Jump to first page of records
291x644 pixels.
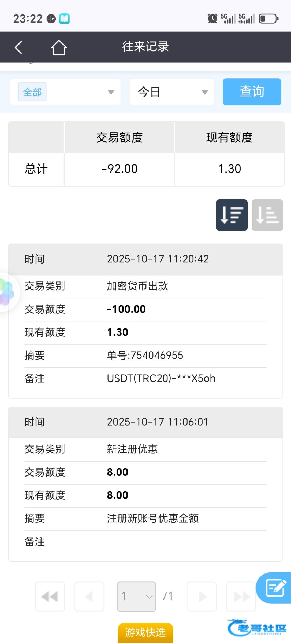[50, 596]
